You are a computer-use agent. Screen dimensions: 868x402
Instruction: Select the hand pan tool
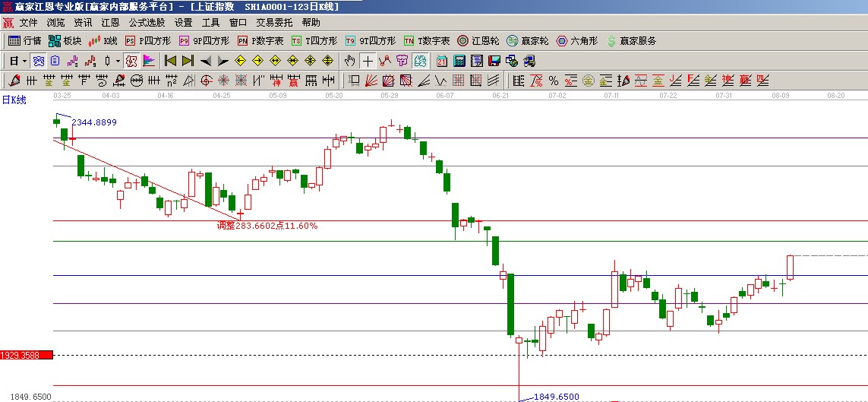click(349, 61)
